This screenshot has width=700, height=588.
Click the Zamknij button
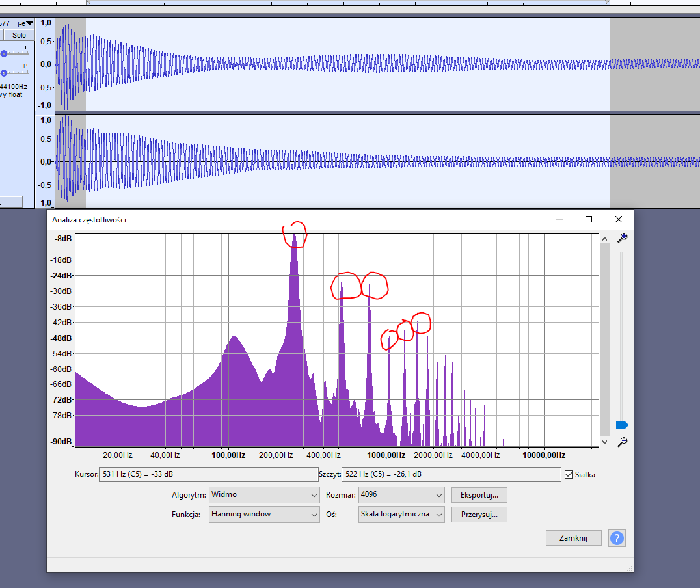(x=573, y=538)
